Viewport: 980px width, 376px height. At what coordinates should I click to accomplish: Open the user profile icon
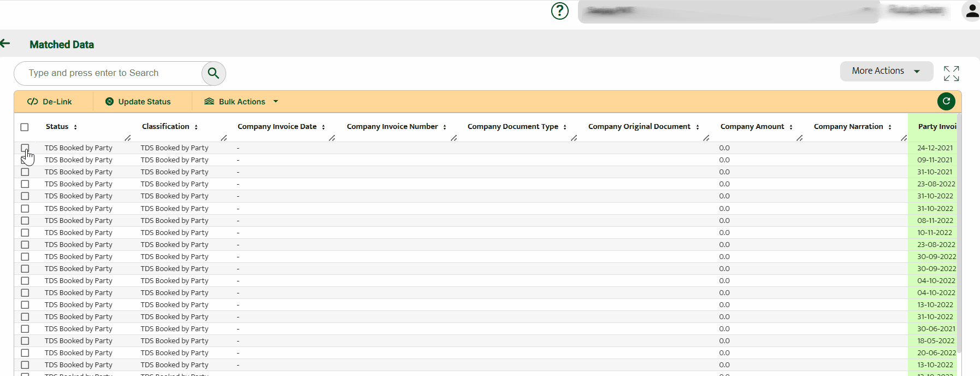971,11
